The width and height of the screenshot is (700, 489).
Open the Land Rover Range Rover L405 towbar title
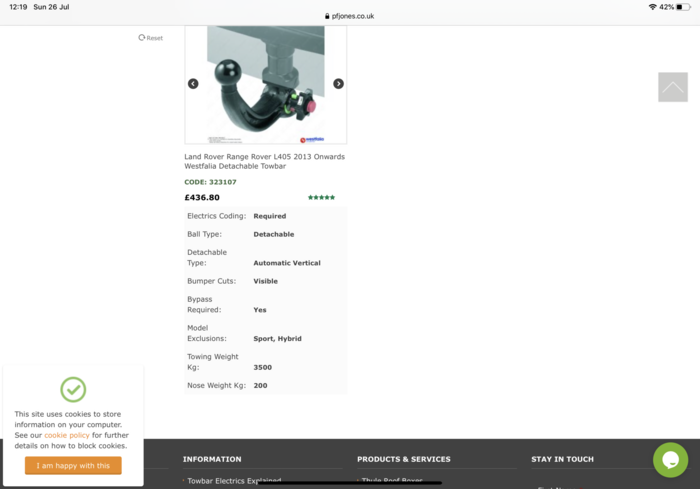point(265,161)
